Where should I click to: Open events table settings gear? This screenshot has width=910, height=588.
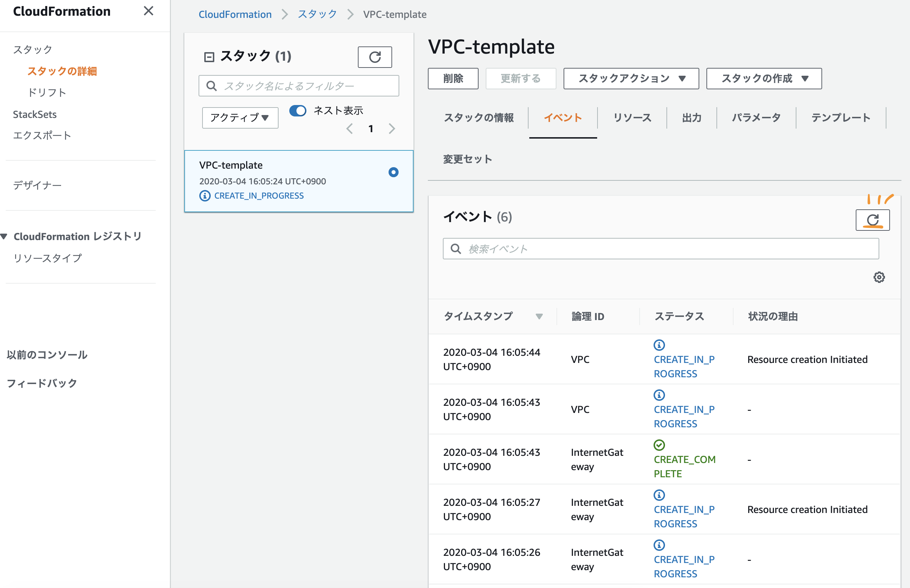pos(879,277)
